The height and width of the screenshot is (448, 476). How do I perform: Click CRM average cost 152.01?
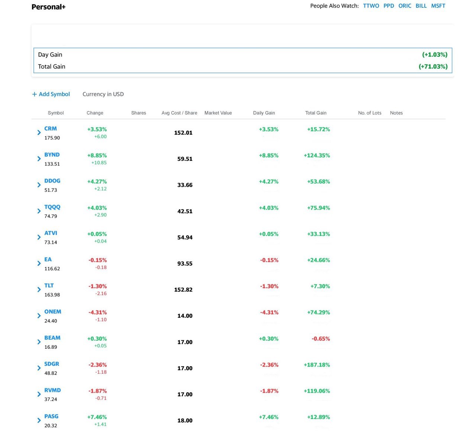pos(183,133)
